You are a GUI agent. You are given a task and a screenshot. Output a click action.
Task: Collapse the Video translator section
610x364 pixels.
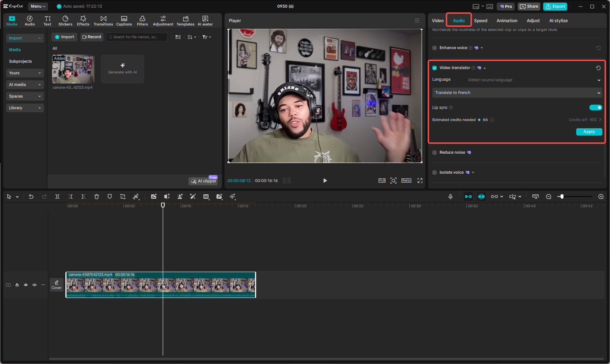click(485, 68)
